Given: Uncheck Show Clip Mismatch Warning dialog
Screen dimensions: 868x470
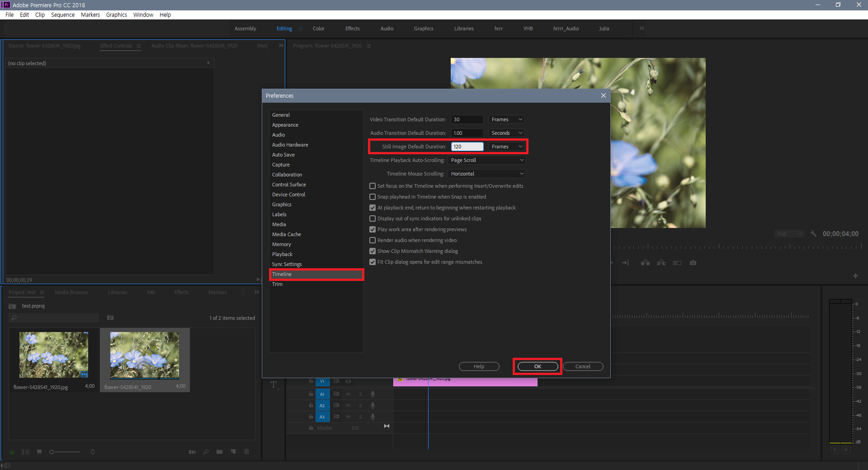Looking at the screenshot, I should click(x=373, y=251).
